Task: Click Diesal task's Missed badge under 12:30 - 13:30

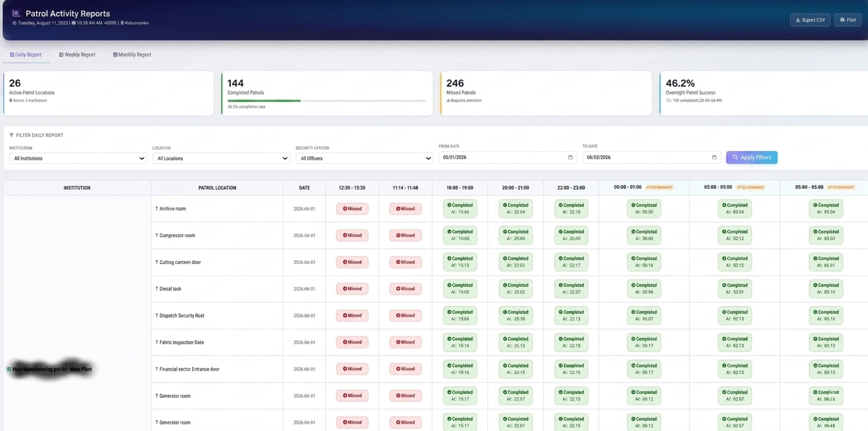Action: (x=352, y=289)
